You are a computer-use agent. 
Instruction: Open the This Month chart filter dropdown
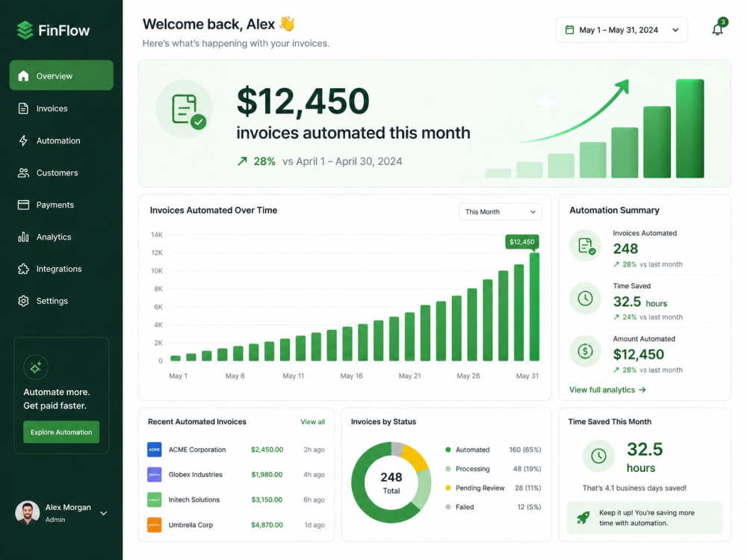click(500, 211)
